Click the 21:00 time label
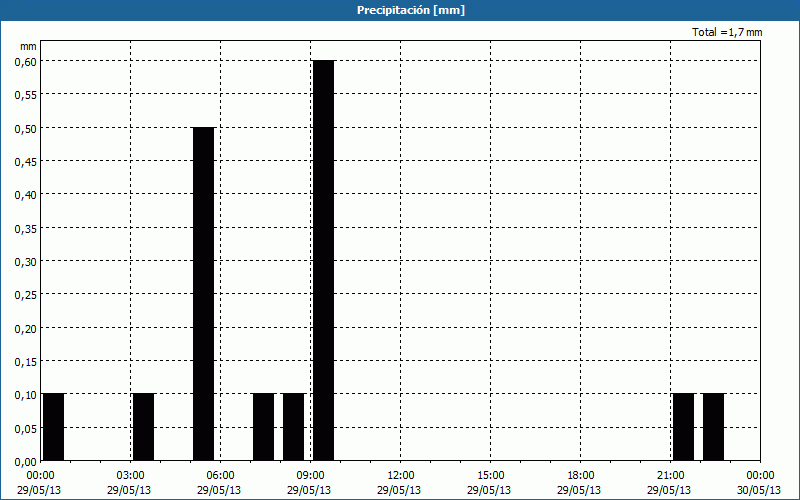 pyautogui.click(x=670, y=476)
